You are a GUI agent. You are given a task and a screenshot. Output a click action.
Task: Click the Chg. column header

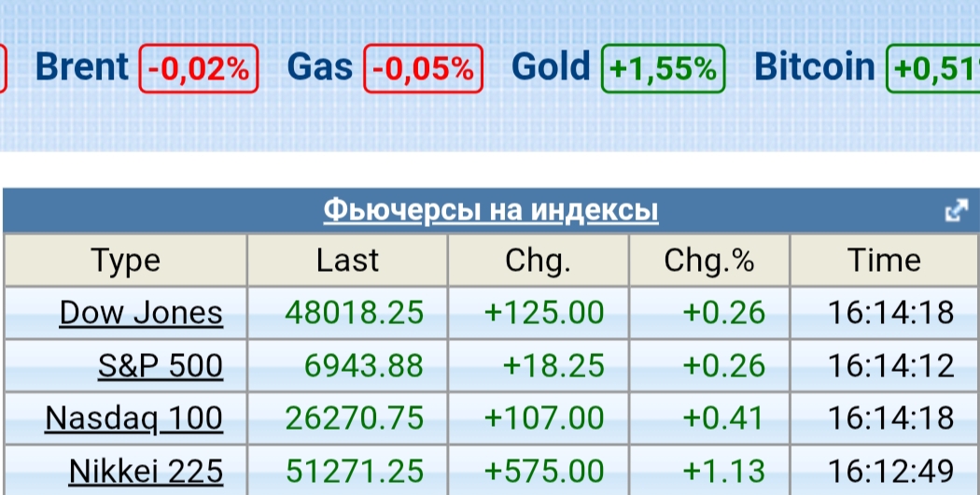539,261
